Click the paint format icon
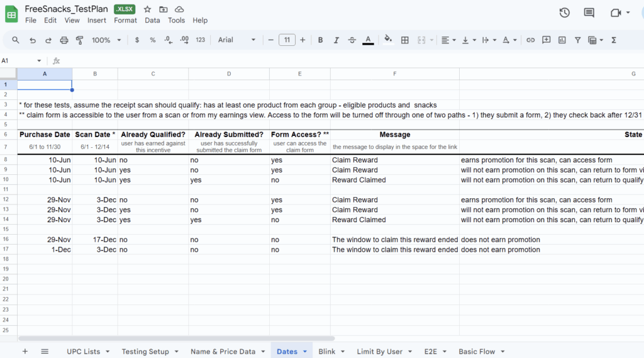 79,40
